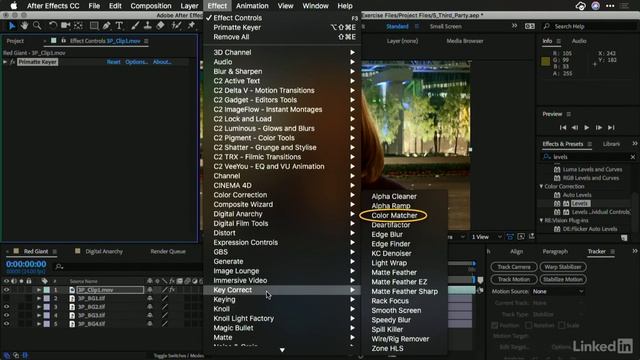Select the Roto Brush tool
This screenshot has height=360, width=640.
click(176, 26)
